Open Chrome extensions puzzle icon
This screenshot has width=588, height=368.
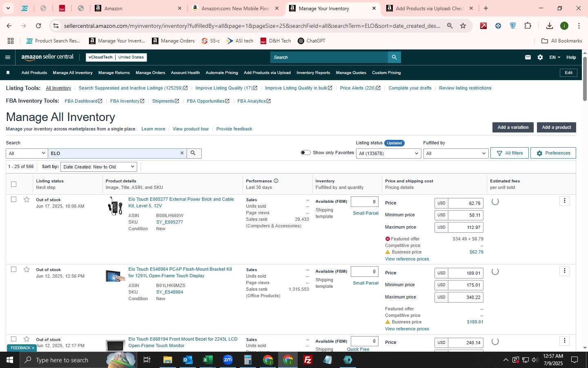(x=528, y=26)
